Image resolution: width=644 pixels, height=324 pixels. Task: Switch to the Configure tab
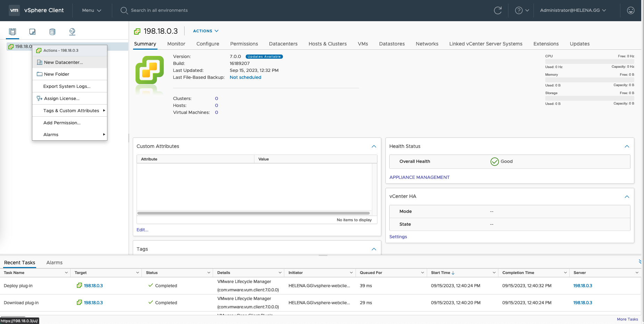tap(207, 44)
